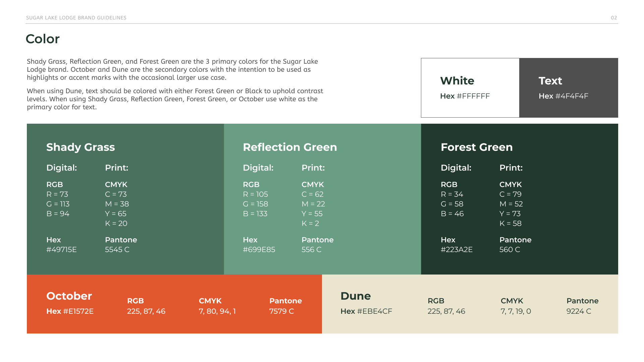This screenshot has height=362, width=644.
Task: Click page number 02 in the header
Action: 614,18
